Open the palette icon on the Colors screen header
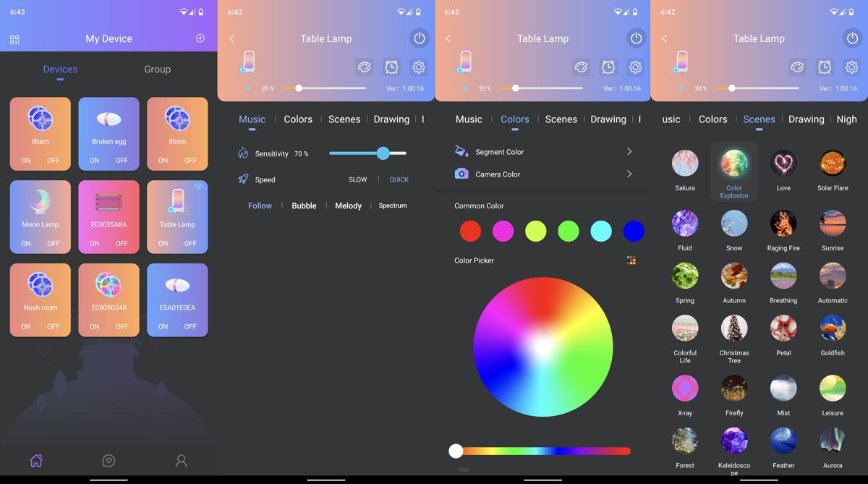868x484 pixels. 582,67
